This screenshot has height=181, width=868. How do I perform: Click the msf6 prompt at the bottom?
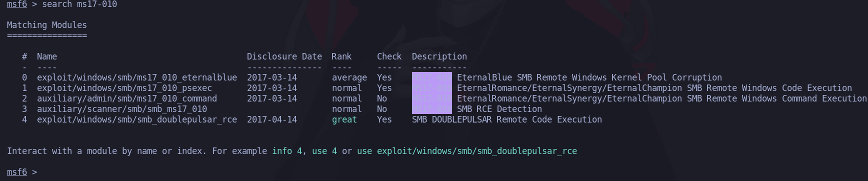[x=17, y=172]
